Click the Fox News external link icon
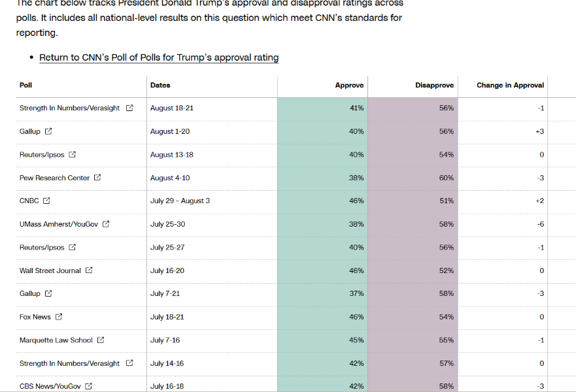The image size is (576, 392). 59,317
